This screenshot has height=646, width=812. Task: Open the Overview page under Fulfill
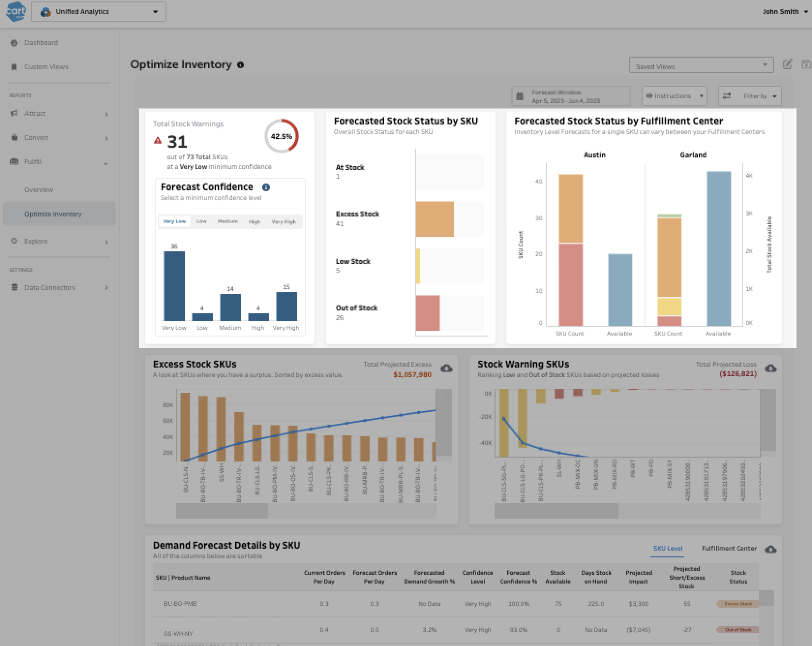(x=39, y=190)
